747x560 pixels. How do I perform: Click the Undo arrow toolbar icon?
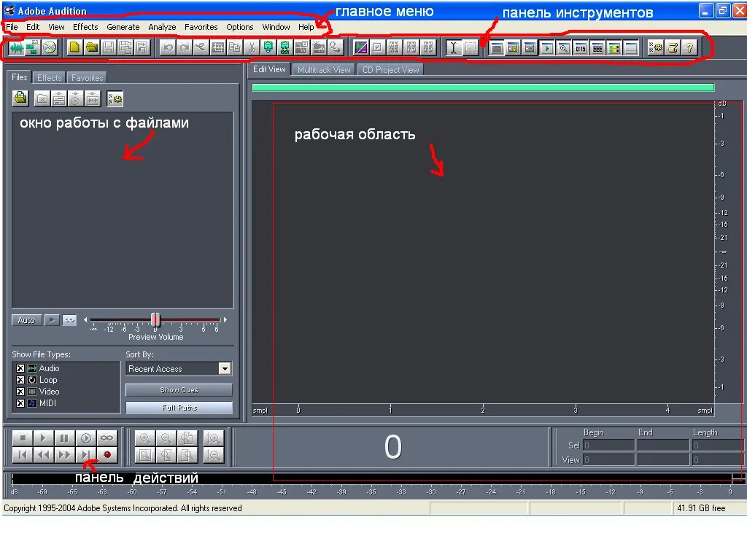pos(168,47)
